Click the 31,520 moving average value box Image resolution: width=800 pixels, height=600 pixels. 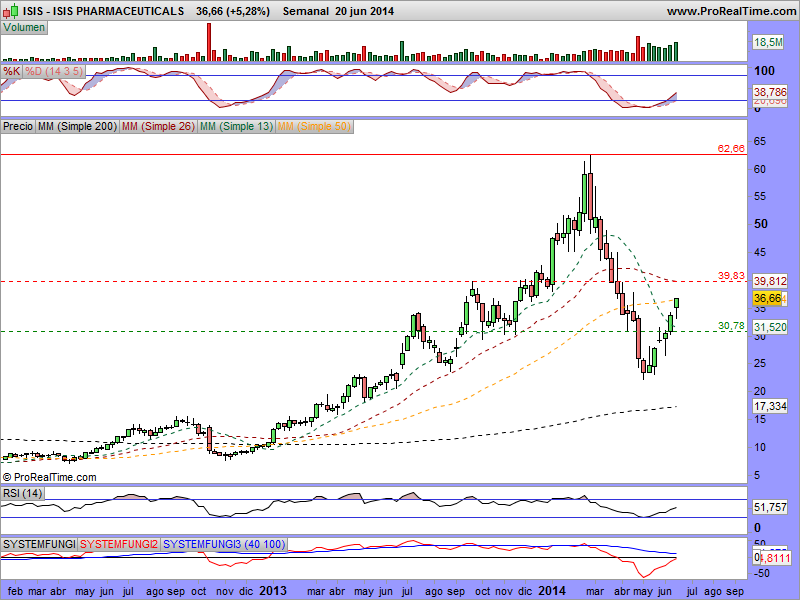(x=770, y=327)
